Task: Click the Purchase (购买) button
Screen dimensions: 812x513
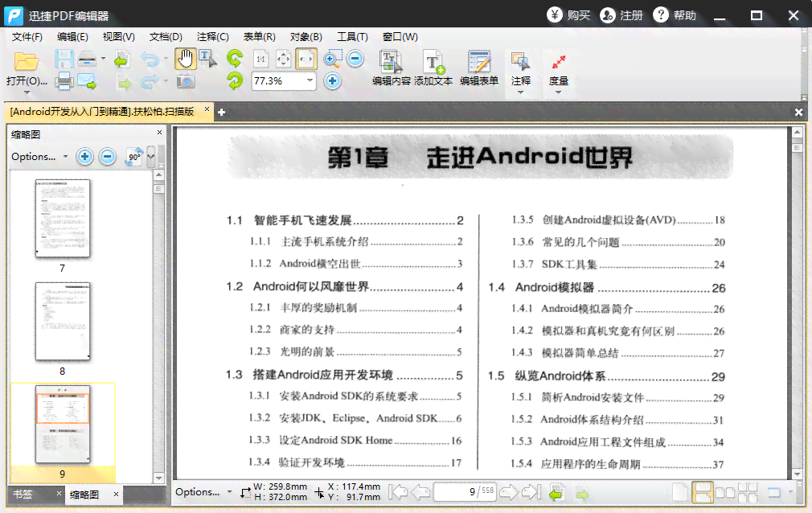Action: click(568, 15)
